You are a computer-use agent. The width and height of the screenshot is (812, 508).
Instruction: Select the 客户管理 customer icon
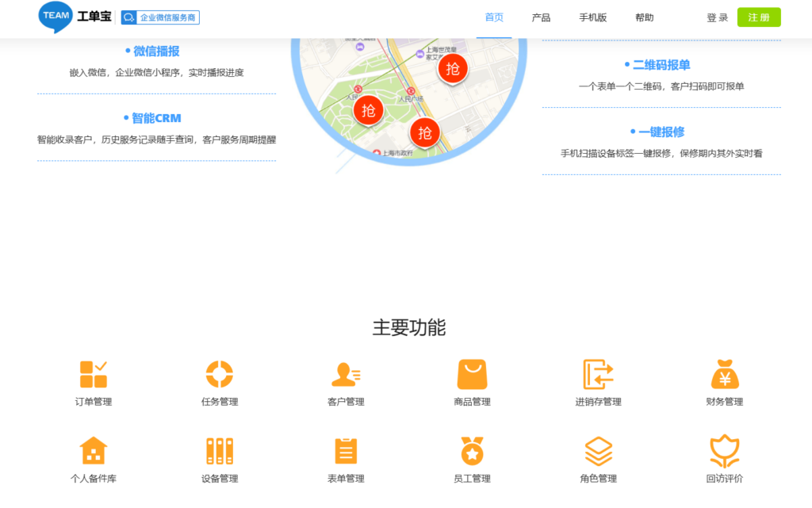coord(346,374)
